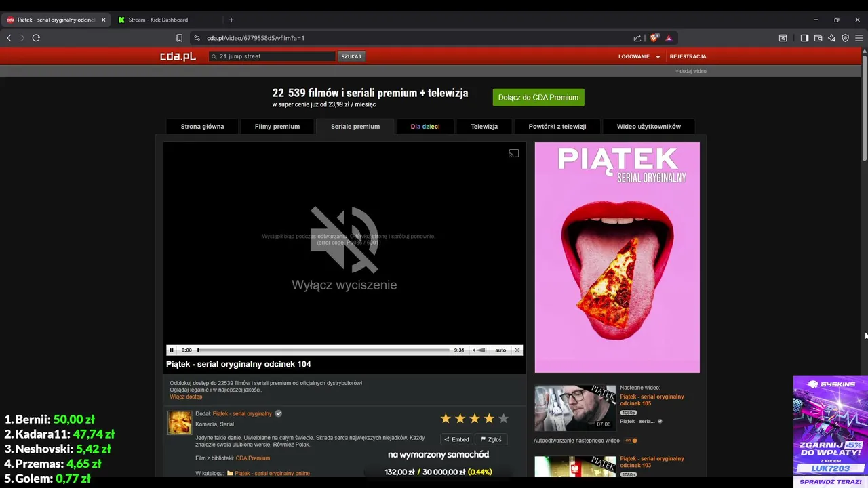868x488 pixels.
Task: Click the search field containing '21 jump street'
Action: coord(272,56)
